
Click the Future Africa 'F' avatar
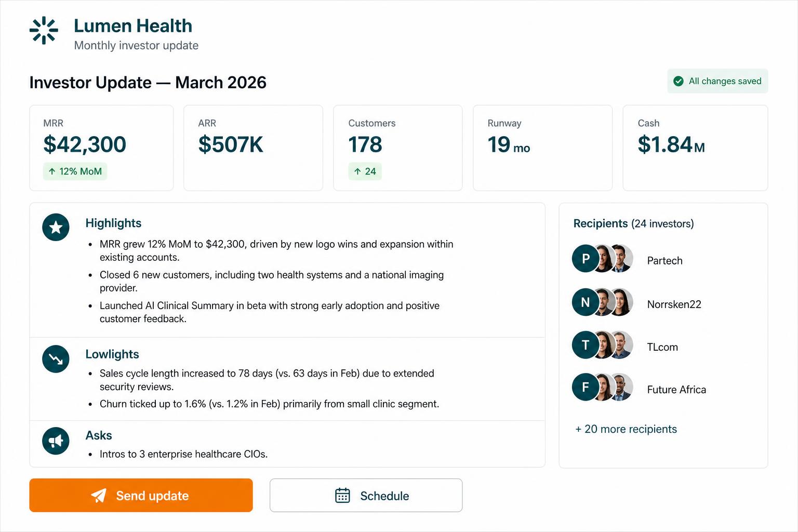click(586, 387)
